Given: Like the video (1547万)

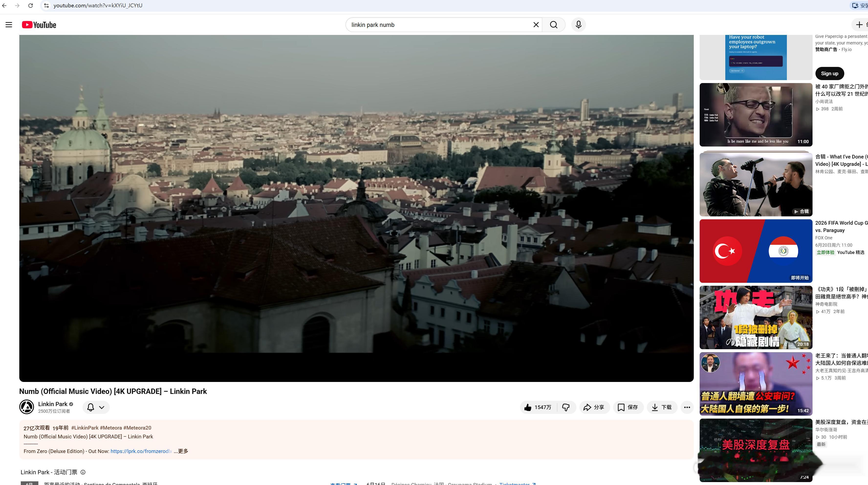Looking at the screenshot, I should coord(538,407).
